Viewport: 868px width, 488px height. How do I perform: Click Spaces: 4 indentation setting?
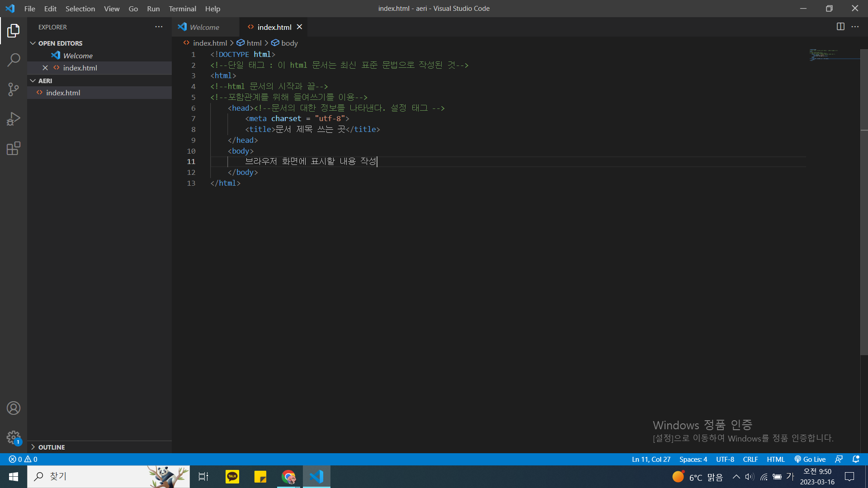tap(693, 459)
